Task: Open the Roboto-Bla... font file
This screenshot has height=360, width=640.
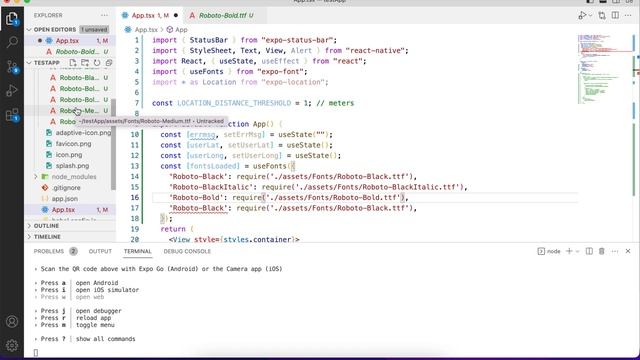Action: coord(79,78)
